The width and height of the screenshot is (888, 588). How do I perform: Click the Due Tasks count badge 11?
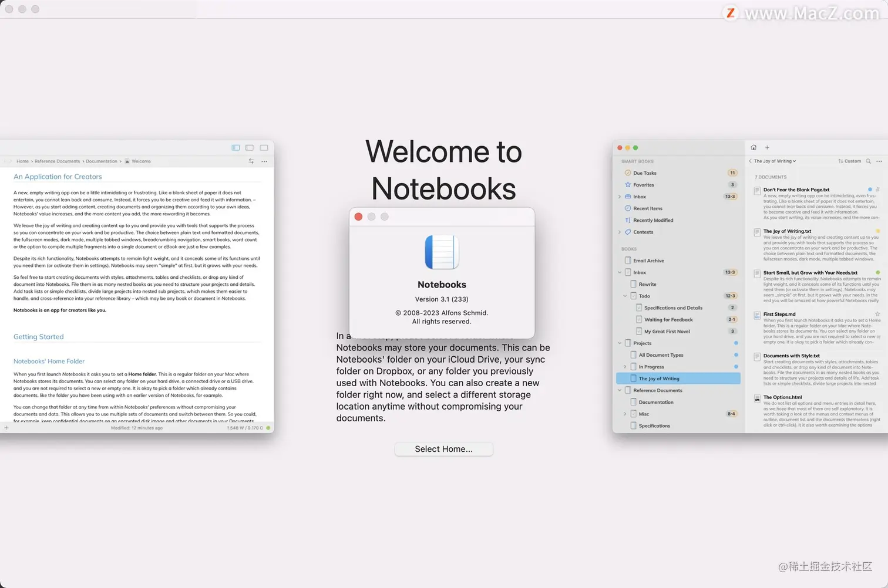[732, 173]
